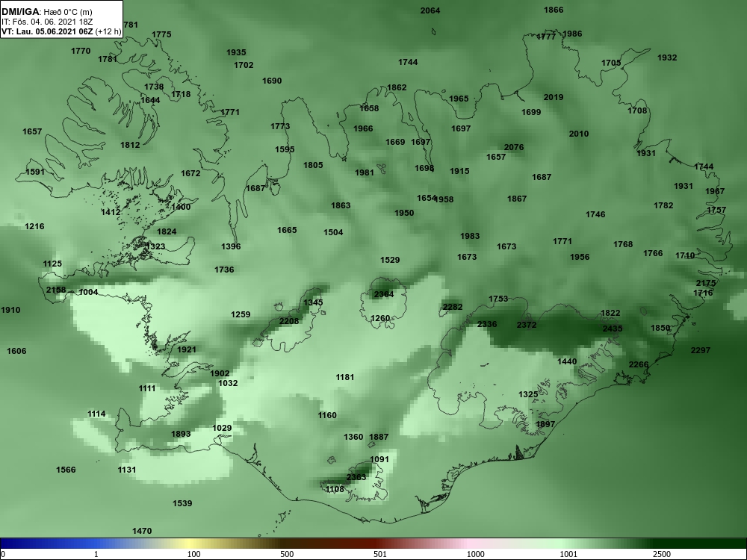Click the value 1591
This screenshot has height=560, width=747.
35,172
